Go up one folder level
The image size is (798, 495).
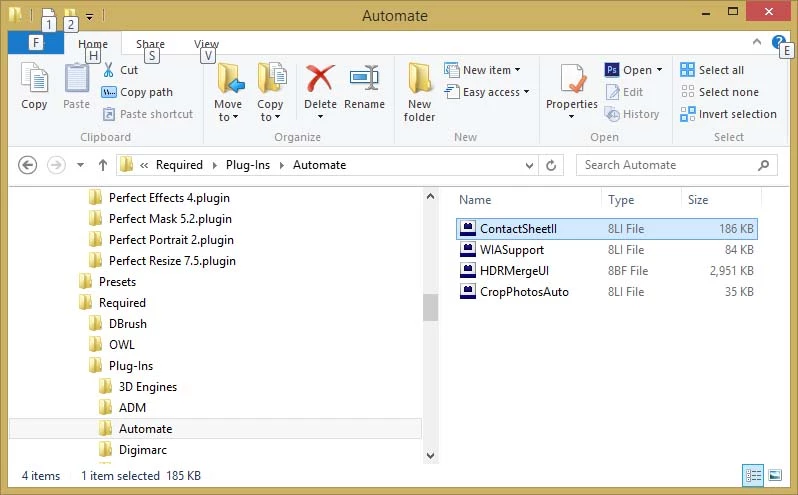pyautogui.click(x=103, y=165)
